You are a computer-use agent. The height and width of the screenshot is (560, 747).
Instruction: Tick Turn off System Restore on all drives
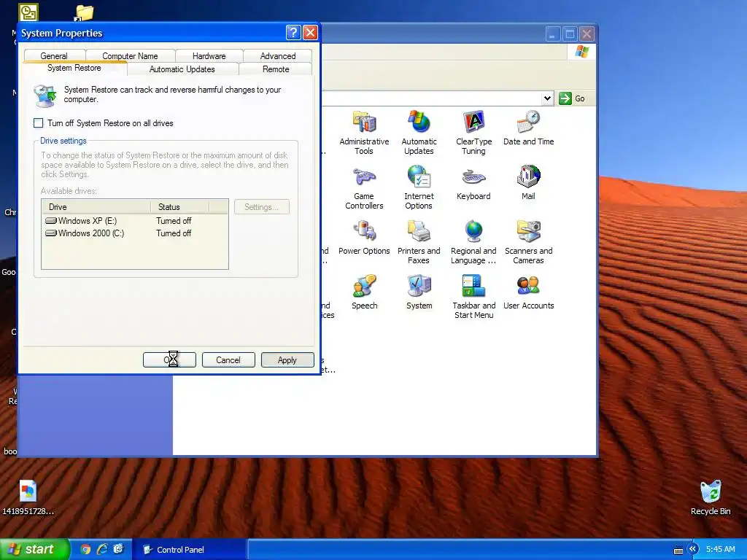click(39, 122)
